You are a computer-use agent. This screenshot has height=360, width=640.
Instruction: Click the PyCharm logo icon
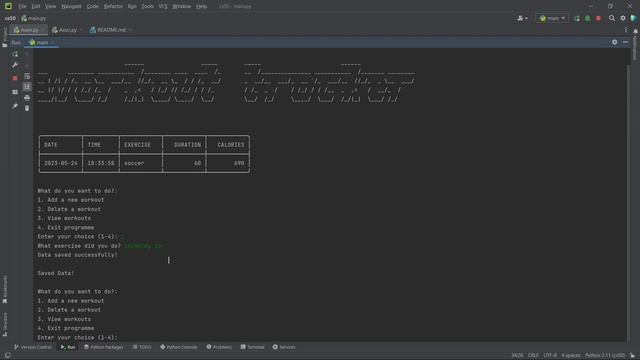(8, 6)
